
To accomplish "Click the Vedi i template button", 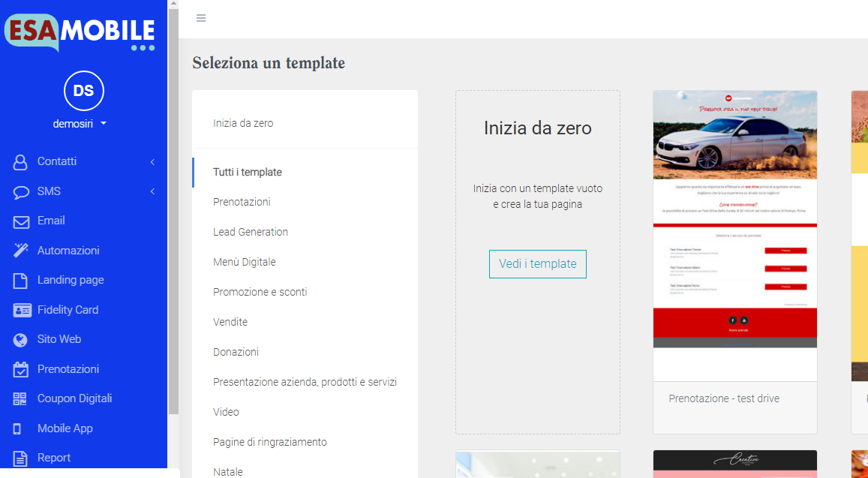I will (x=537, y=264).
